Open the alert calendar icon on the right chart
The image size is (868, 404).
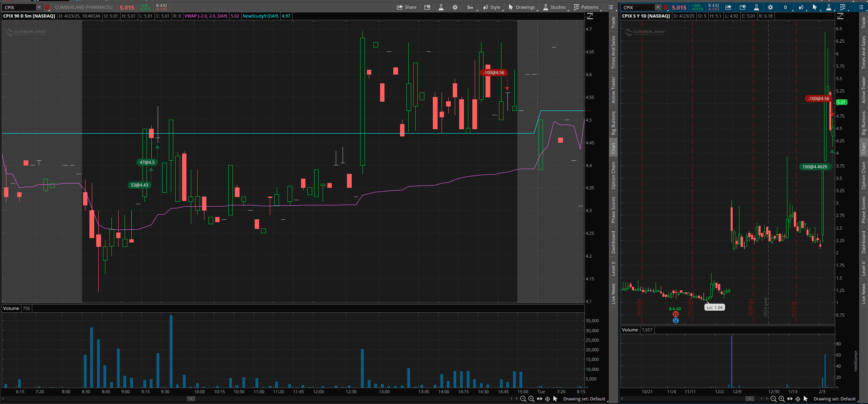pyautogui.click(x=743, y=7)
